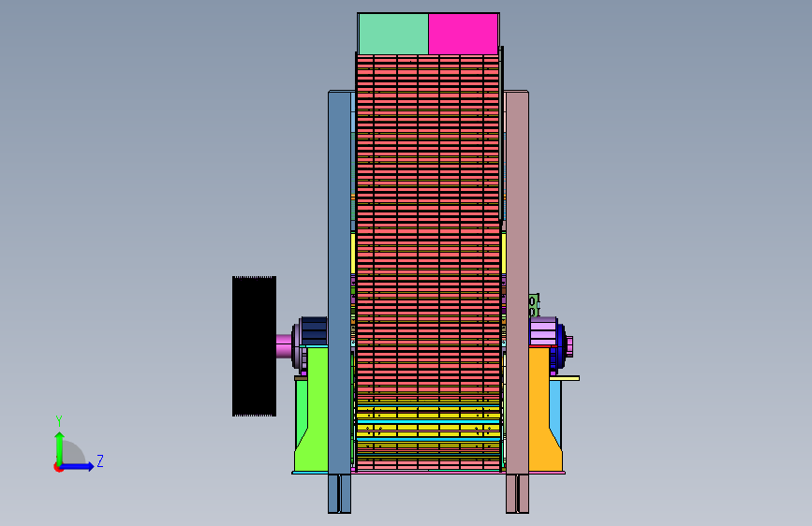Click the blue Z axis arrow on the triad
The image size is (812, 526).
(x=78, y=466)
